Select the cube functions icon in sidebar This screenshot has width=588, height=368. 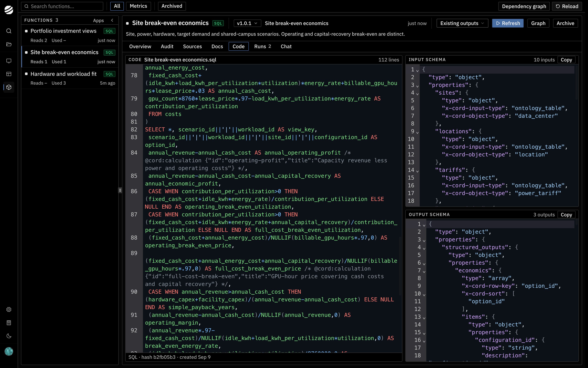(x=9, y=87)
